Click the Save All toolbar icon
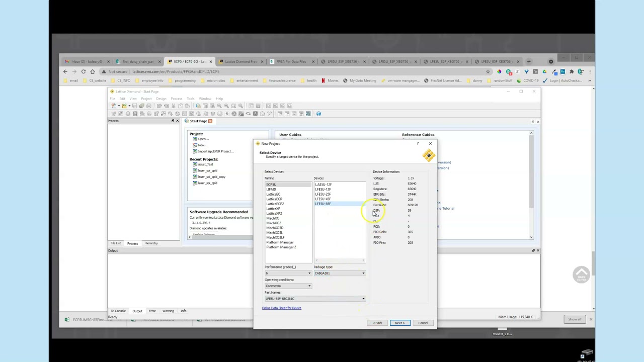 [141, 106]
